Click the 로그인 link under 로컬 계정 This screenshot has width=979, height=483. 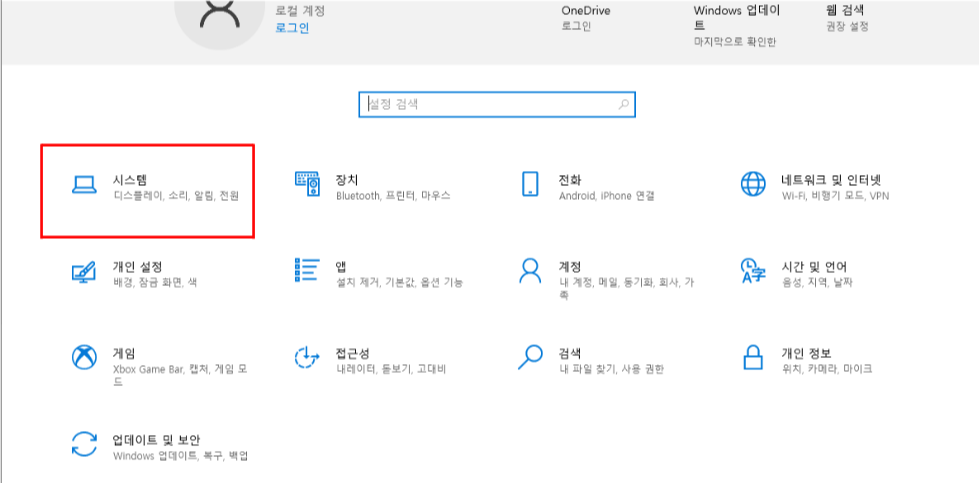click(292, 28)
